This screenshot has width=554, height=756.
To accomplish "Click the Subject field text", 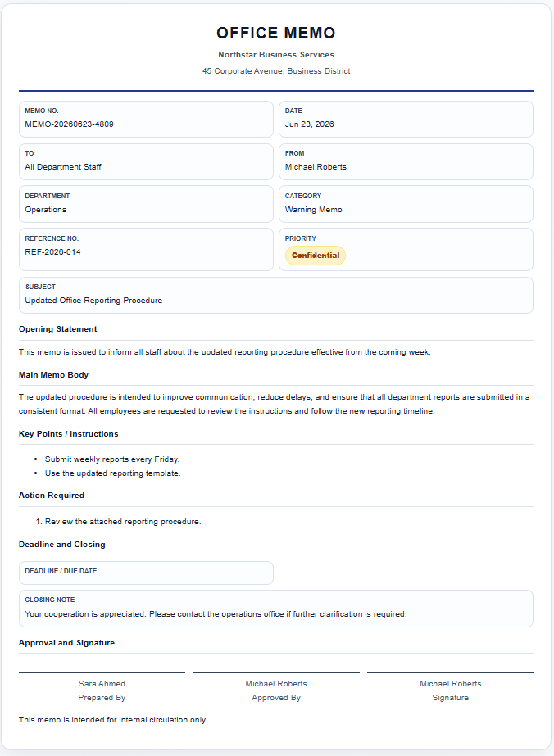I will click(93, 301).
